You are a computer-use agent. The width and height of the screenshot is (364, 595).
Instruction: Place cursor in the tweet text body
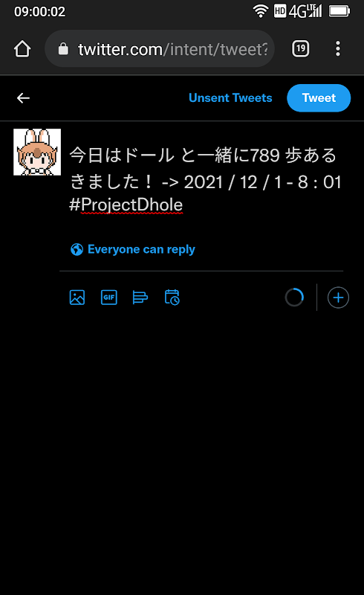tap(206, 180)
